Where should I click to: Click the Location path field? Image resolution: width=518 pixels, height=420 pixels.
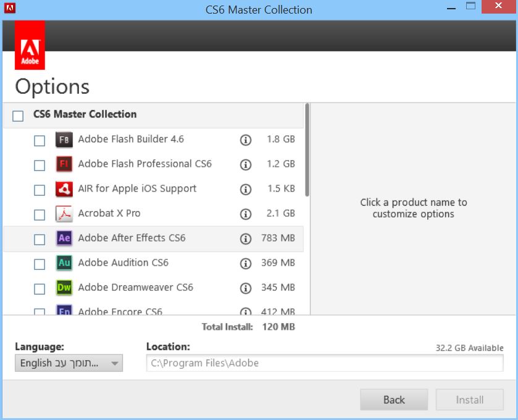point(325,363)
